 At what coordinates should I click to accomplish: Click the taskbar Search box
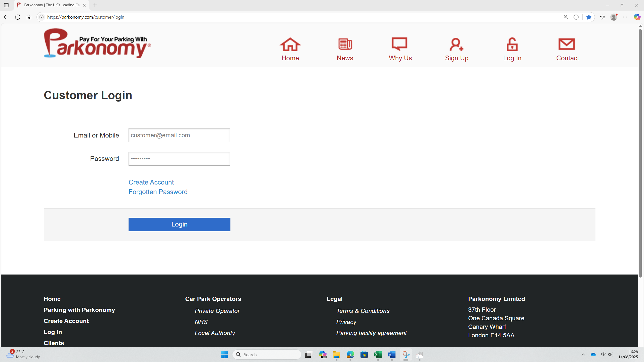(267, 354)
